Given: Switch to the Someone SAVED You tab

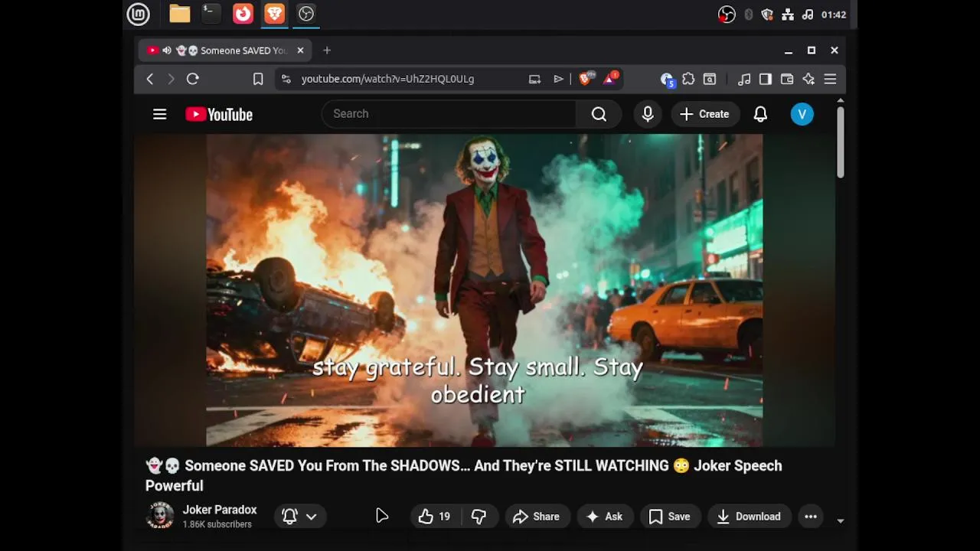Looking at the screenshot, I should point(225,51).
